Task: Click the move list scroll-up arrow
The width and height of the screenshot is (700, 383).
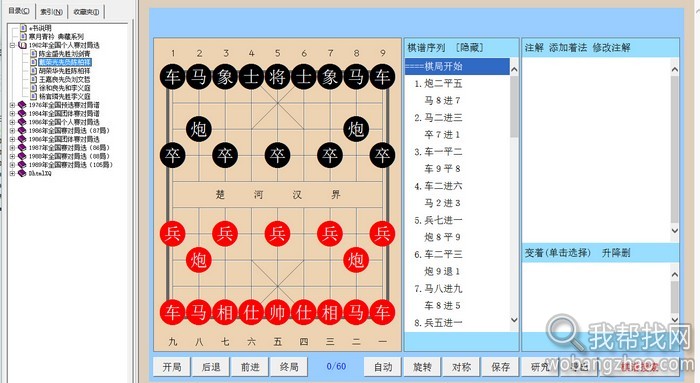Action: pyautogui.click(x=514, y=70)
